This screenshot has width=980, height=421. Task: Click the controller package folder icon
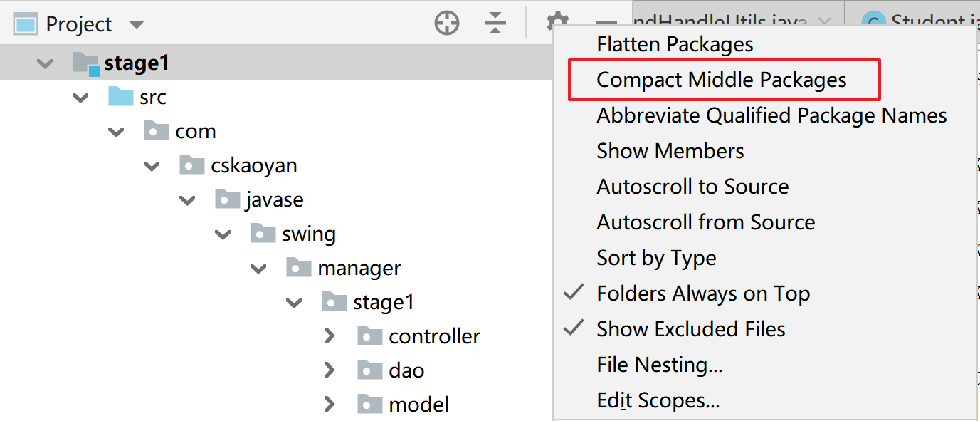pyautogui.click(x=370, y=336)
